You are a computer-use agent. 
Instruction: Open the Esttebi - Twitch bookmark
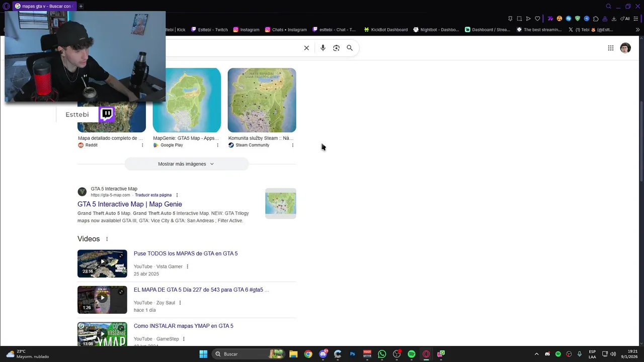(209, 30)
